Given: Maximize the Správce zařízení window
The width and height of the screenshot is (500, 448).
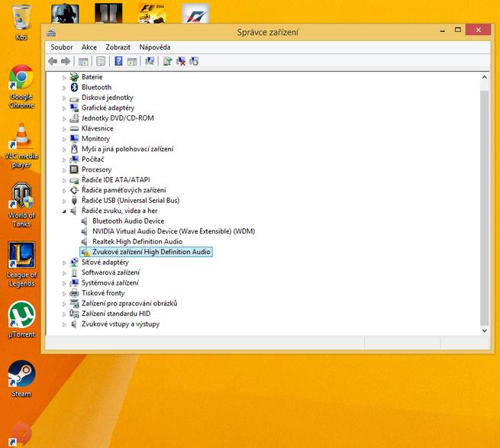Looking at the screenshot, I should click(458, 30).
